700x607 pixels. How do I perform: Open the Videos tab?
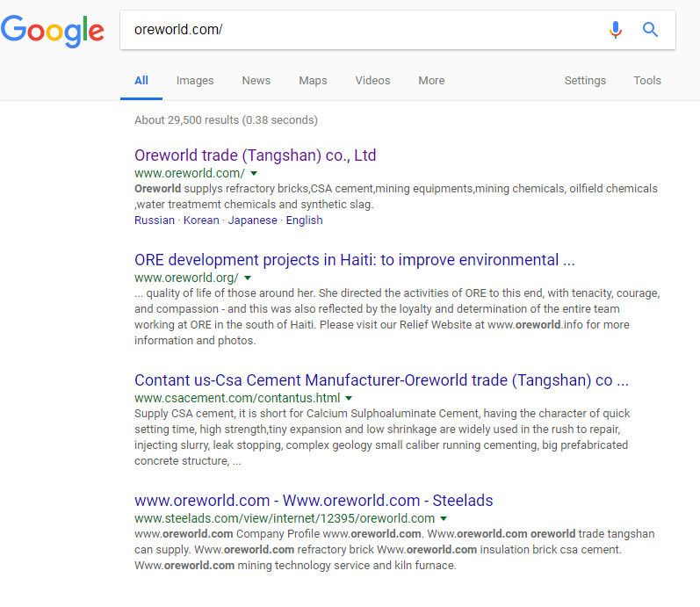coord(372,81)
